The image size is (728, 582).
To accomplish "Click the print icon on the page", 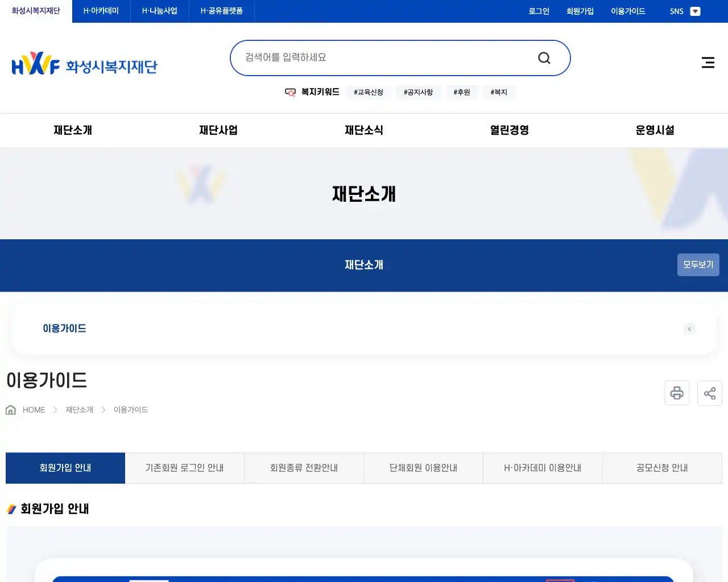I will click(x=676, y=393).
